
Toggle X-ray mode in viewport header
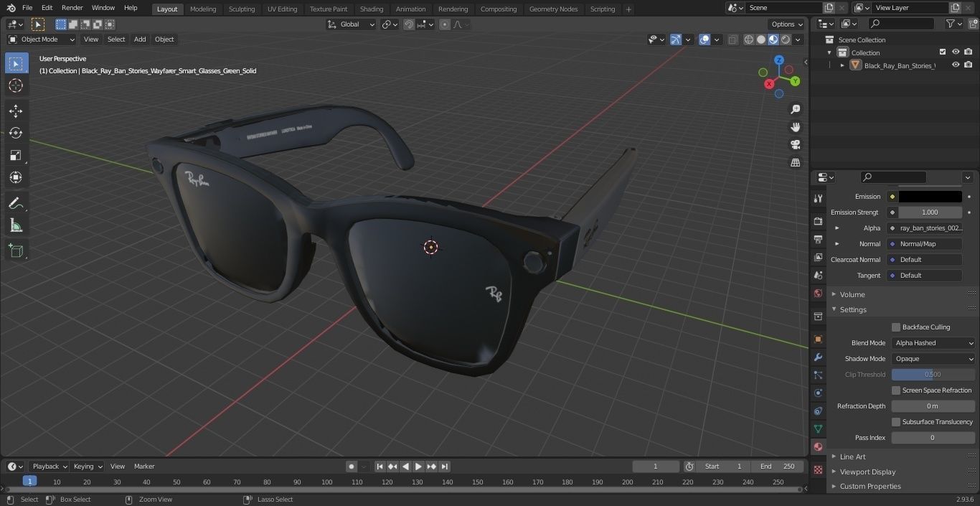[732, 39]
